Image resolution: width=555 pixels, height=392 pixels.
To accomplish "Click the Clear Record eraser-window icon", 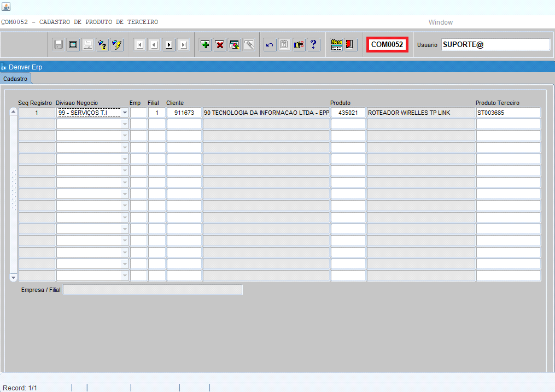I will (x=234, y=45).
